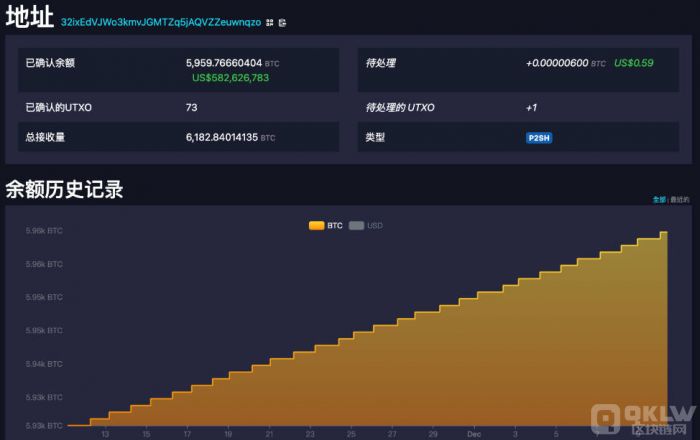Select the 最近的 chart range
The image size is (700, 440).
(x=679, y=200)
